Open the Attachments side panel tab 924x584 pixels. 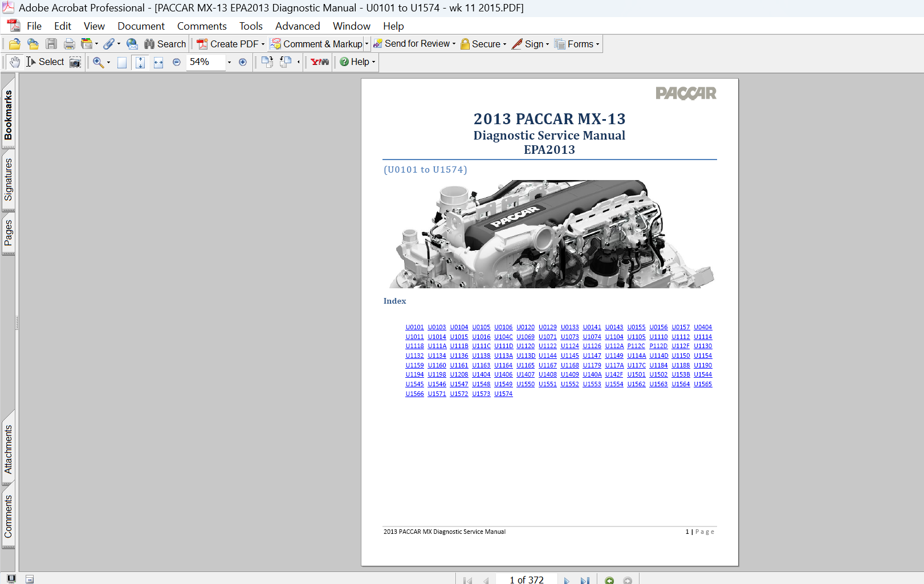(x=8, y=449)
